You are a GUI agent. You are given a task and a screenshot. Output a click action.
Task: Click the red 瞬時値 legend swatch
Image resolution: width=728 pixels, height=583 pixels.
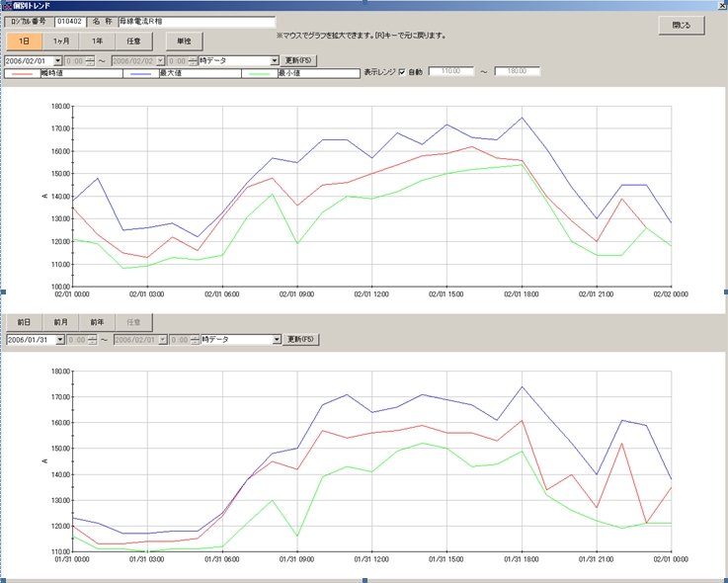[x=23, y=74]
